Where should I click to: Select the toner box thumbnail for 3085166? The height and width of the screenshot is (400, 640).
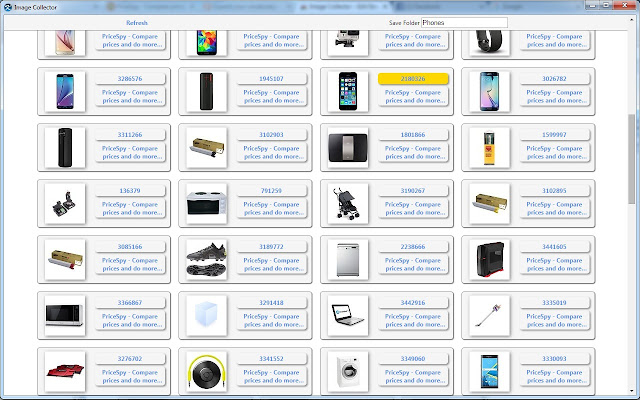pyautogui.click(x=65, y=259)
